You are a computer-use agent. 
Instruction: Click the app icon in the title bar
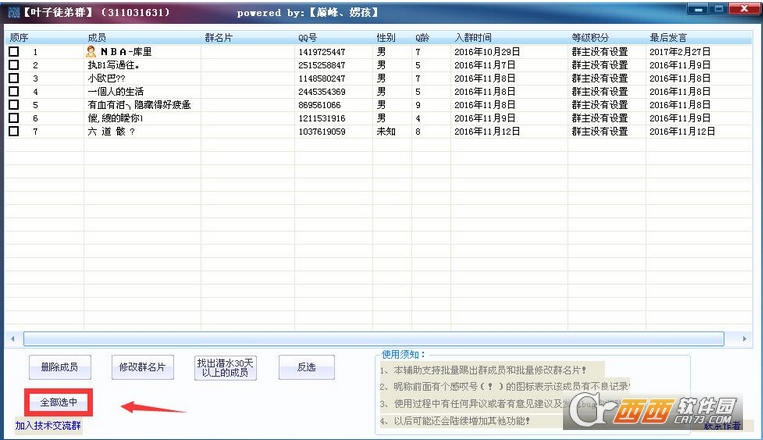coord(12,12)
